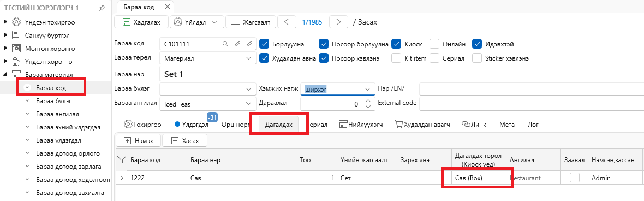
Task: Switch to the Дагалдах tab
Action: click(x=279, y=124)
